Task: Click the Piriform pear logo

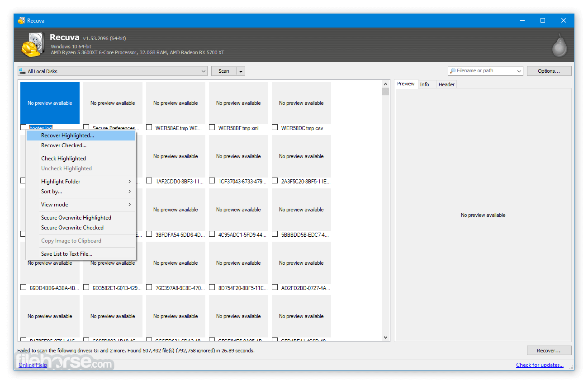Action: pyautogui.click(x=560, y=45)
